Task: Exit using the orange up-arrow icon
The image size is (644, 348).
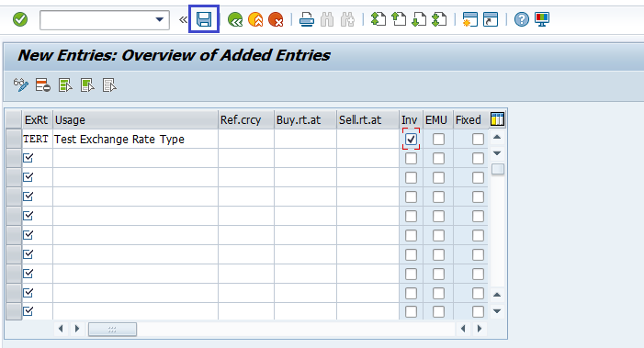Action: click(255, 19)
